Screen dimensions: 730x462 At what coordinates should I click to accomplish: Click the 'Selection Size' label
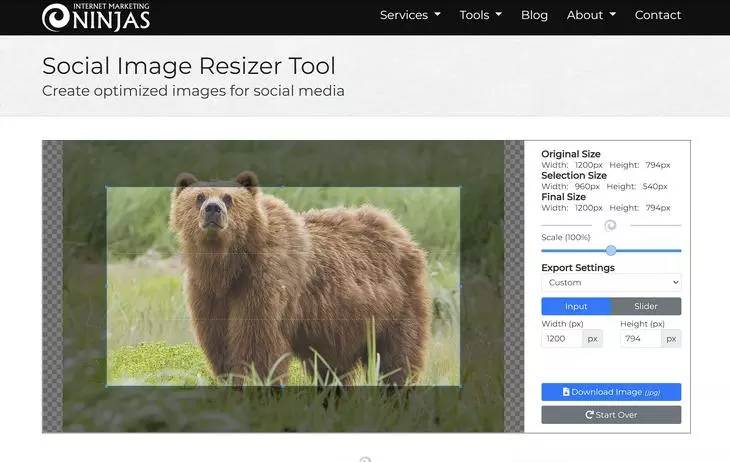[x=574, y=175]
